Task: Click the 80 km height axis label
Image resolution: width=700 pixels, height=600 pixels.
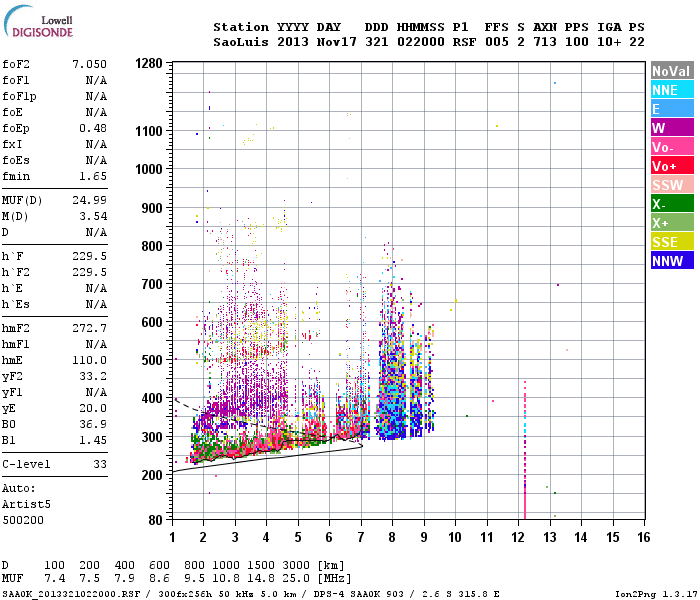Action: (155, 520)
